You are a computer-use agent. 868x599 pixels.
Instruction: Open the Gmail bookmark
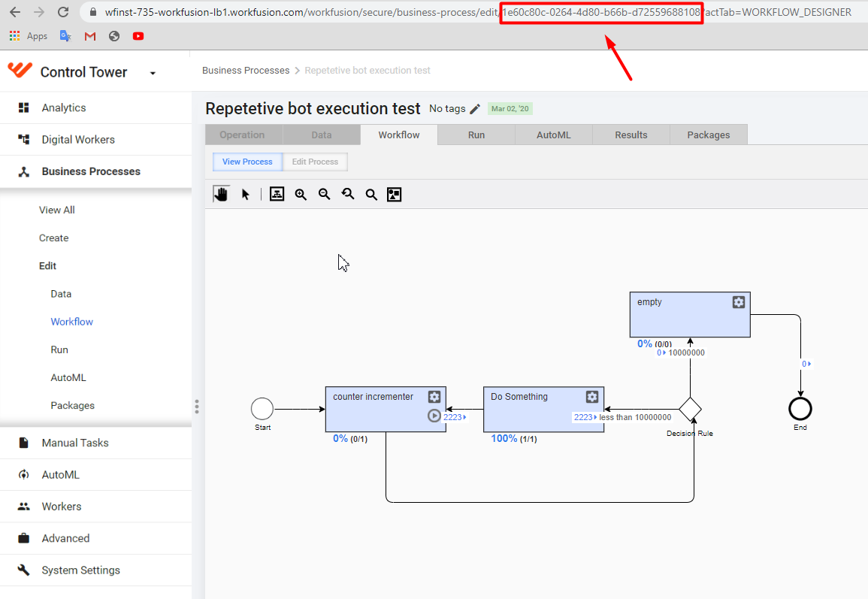(90, 36)
